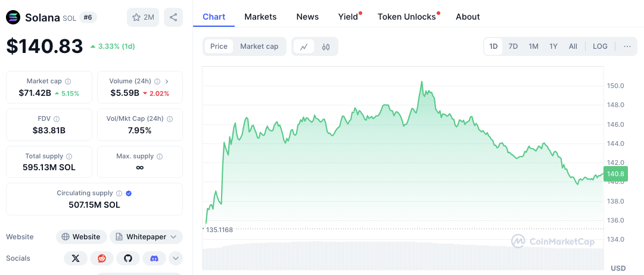Click the $140.83 price text

coord(44,46)
